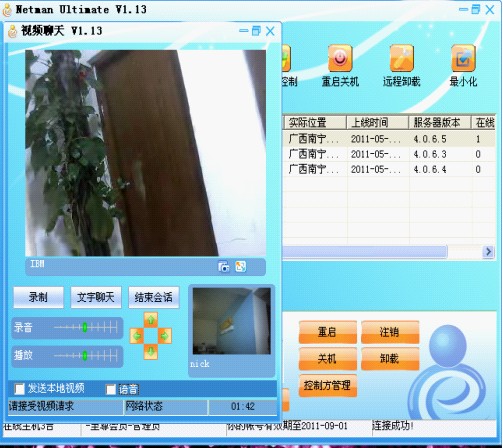Adjust the 录音 recording volume slider
The image size is (503, 448).
[85, 327]
